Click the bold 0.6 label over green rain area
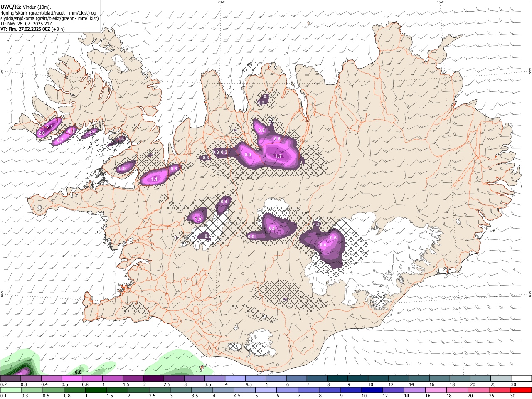532x399 pixels. 78,372
